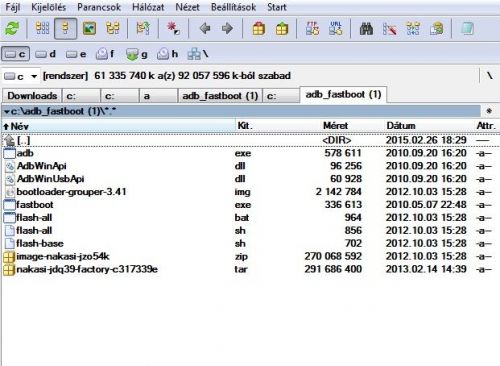This screenshot has width=500, height=366.
Task: Select the flash-base sh file
Action: (250, 243)
